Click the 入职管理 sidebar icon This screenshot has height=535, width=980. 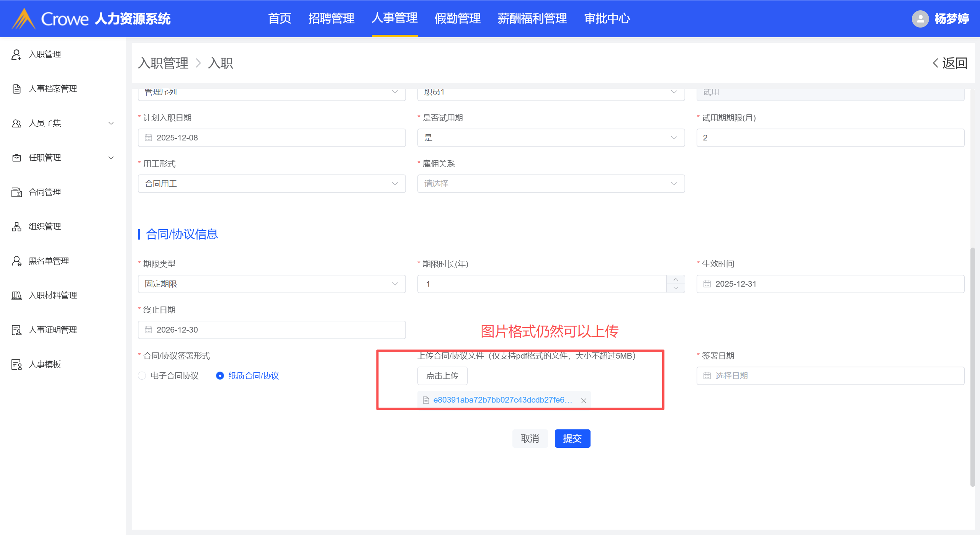pyautogui.click(x=16, y=54)
